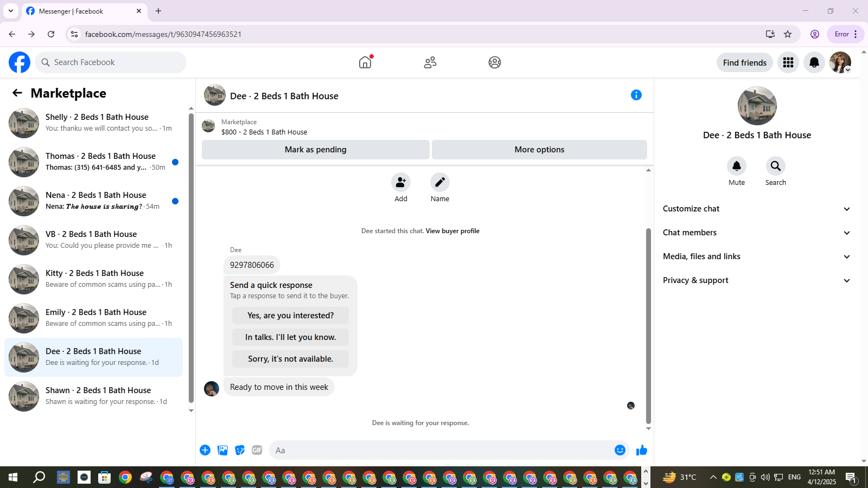
Task: Open the emoji picker in message box
Action: pos(620,450)
